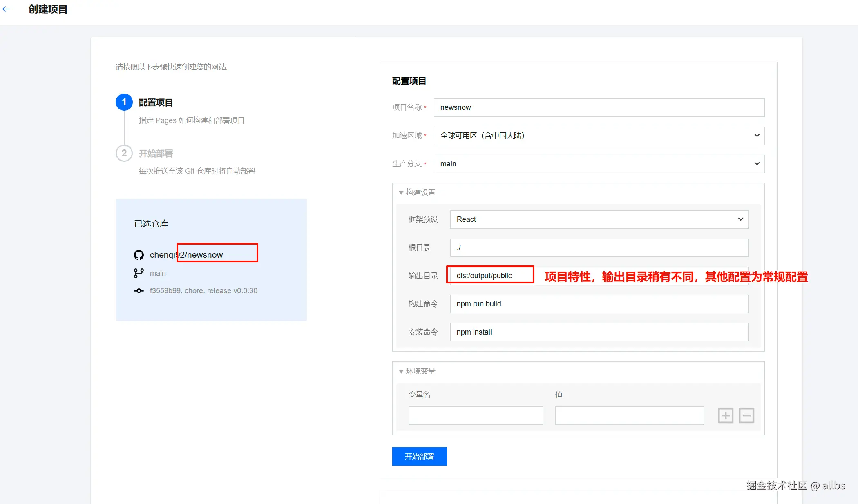
Task: Click the 项目名称 newsnow input field
Action: click(599, 107)
